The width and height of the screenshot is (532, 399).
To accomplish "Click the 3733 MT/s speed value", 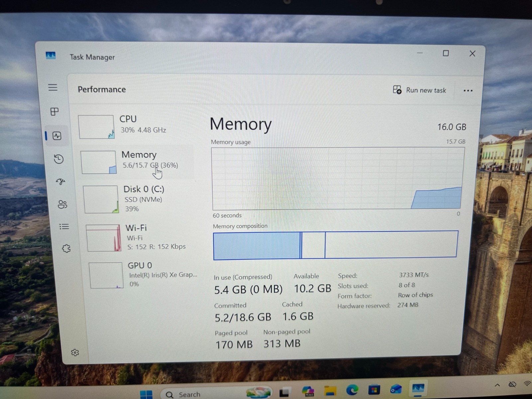I will (x=414, y=275).
